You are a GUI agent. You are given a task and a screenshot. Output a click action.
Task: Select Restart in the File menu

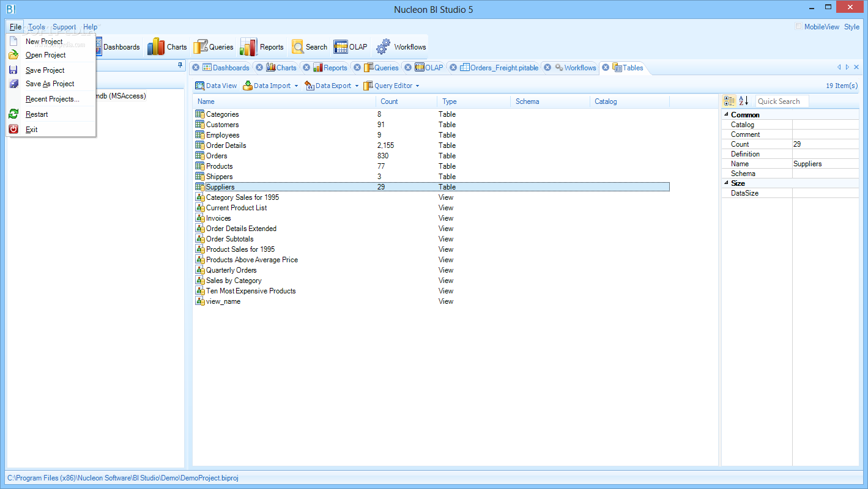(x=51, y=114)
